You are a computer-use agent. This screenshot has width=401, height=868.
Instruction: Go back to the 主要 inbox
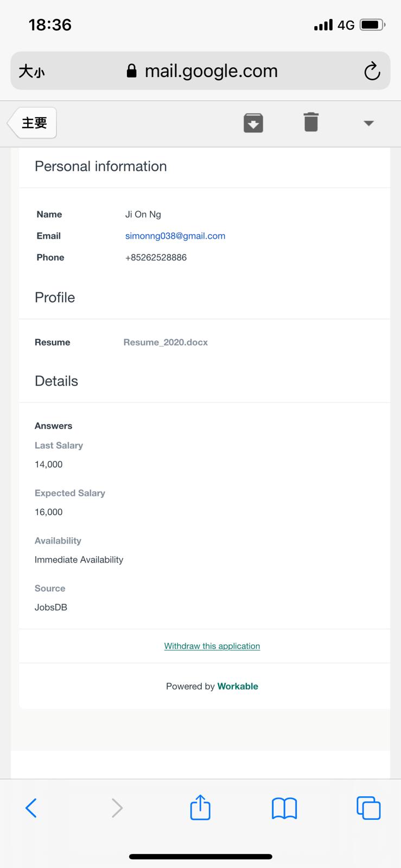(33, 123)
